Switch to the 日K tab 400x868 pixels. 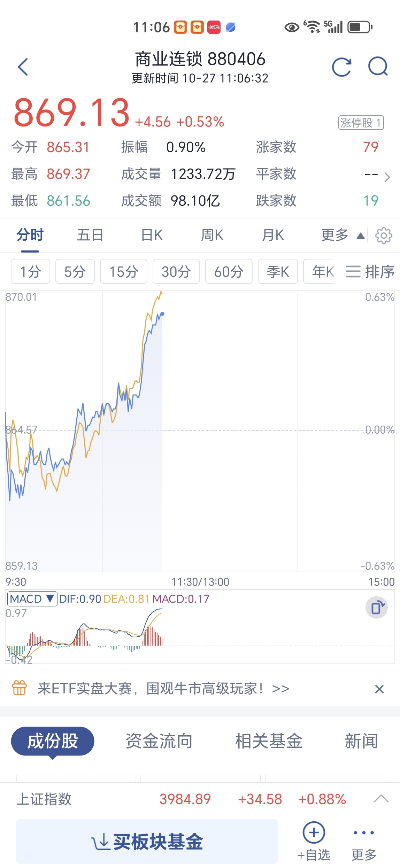pos(152,235)
